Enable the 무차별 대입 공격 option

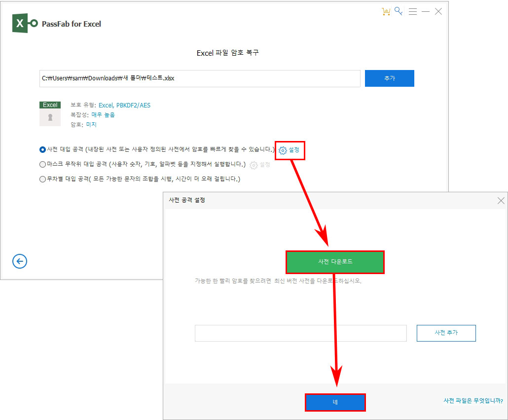click(41, 178)
